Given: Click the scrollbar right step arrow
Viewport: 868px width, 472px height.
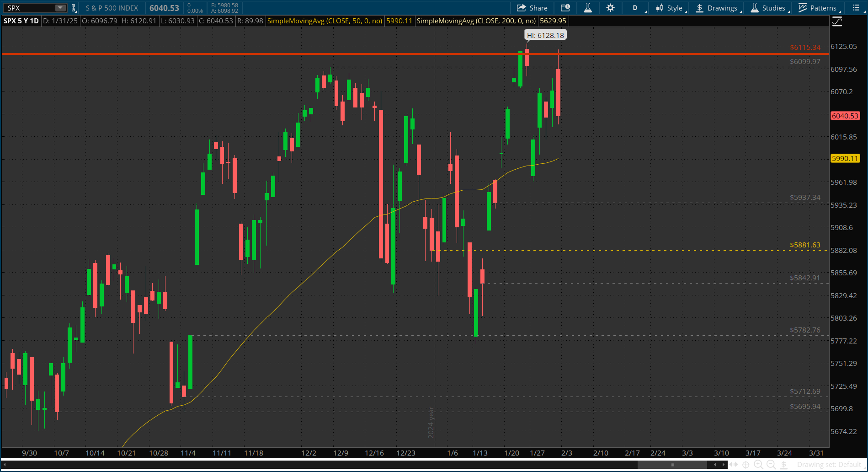Looking at the screenshot, I should 724,465.
